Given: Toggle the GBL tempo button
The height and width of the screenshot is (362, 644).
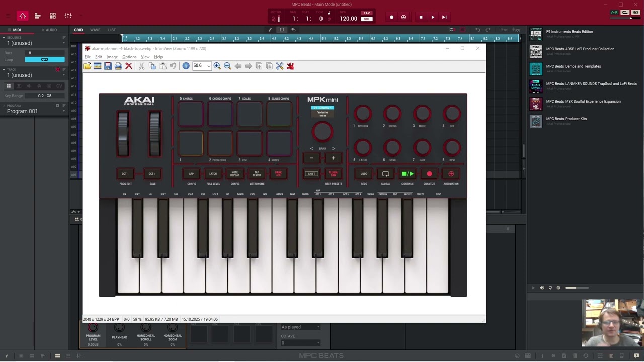Looking at the screenshot, I should tap(367, 19).
